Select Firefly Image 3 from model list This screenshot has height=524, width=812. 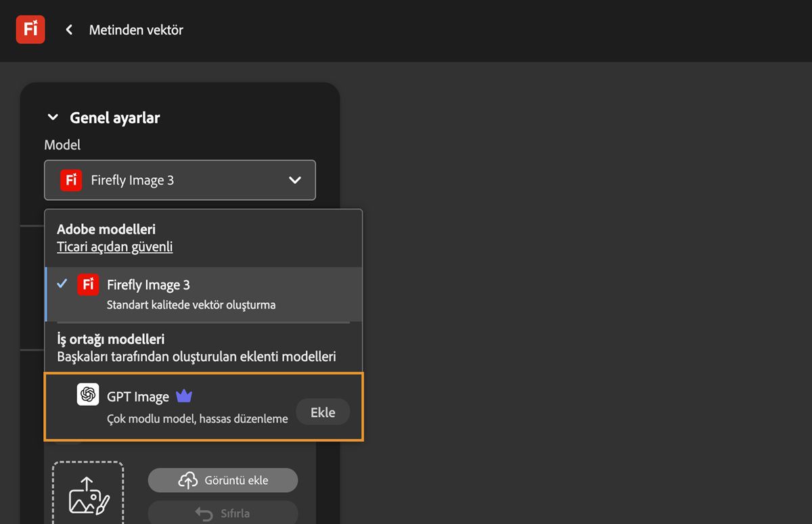(x=204, y=294)
